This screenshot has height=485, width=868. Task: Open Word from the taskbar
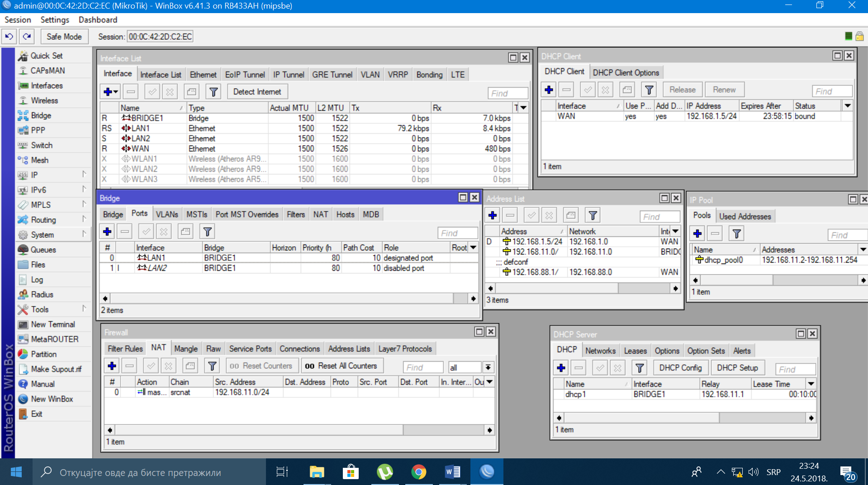point(453,472)
